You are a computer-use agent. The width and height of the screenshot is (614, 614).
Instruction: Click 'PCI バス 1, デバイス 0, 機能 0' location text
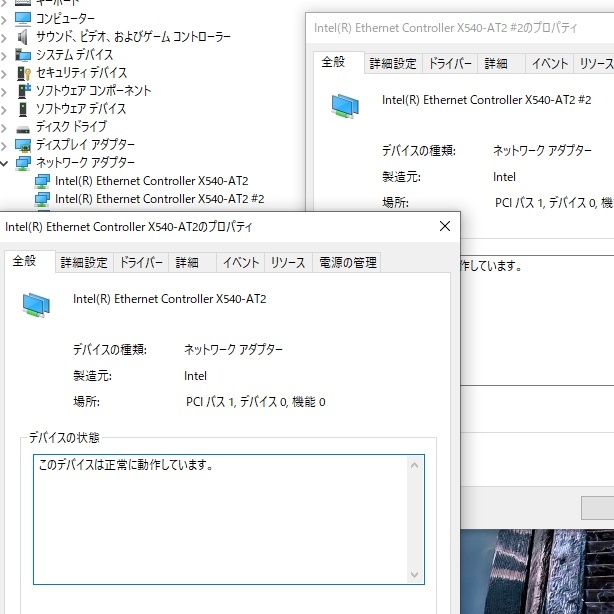point(255,402)
